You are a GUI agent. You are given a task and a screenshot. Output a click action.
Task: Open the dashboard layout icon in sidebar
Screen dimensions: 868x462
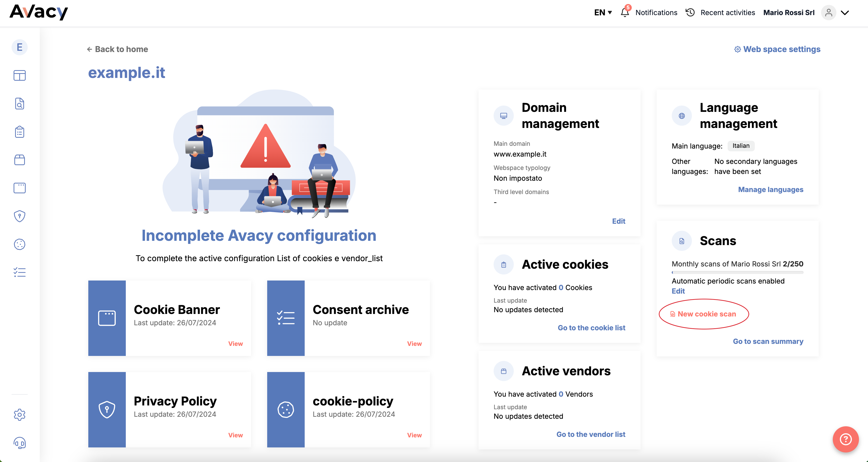20,75
